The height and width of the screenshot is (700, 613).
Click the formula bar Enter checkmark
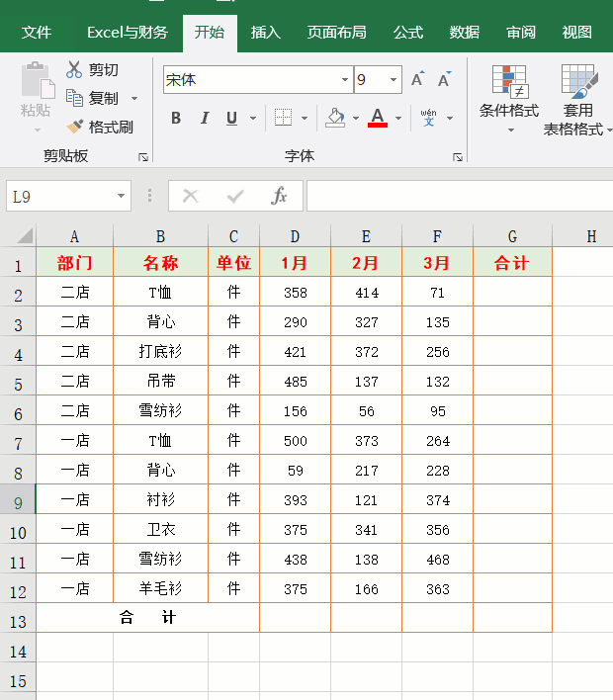click(x=235, y=196)
